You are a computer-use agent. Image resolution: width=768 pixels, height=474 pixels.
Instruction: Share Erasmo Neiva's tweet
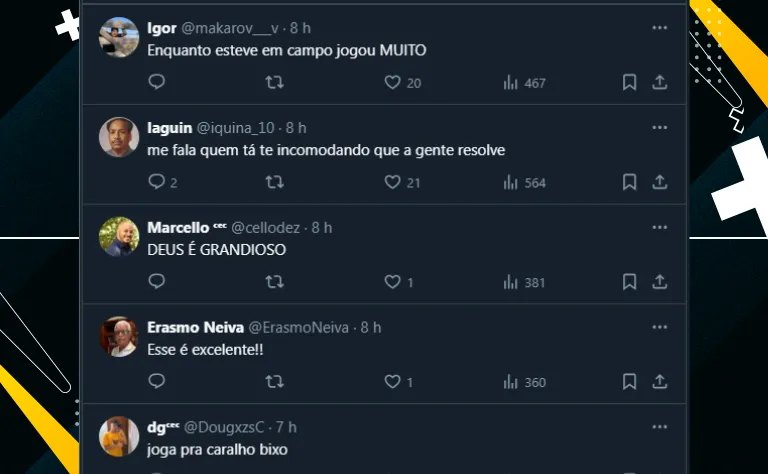tap(660, 382)
